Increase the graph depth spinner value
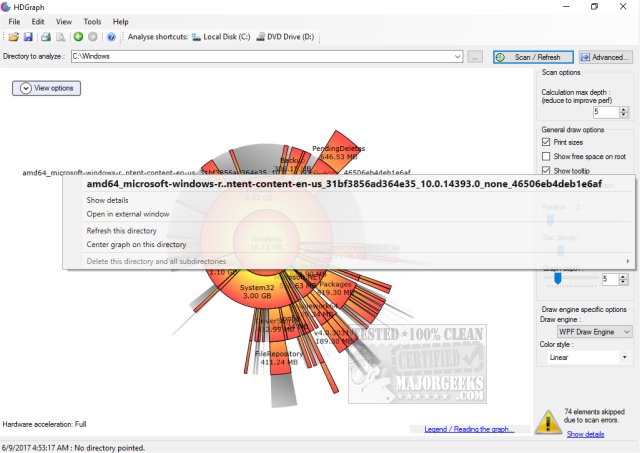 tap(623, 276)
